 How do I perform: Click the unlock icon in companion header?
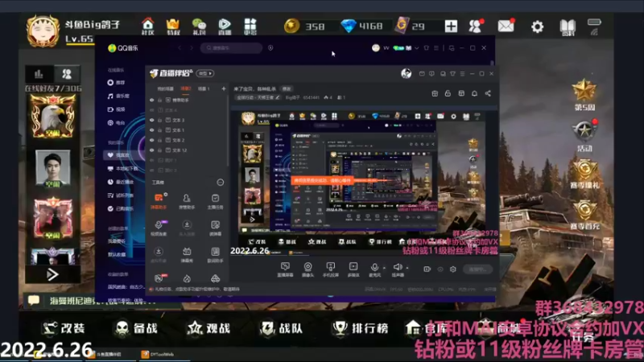coord(448,93)
